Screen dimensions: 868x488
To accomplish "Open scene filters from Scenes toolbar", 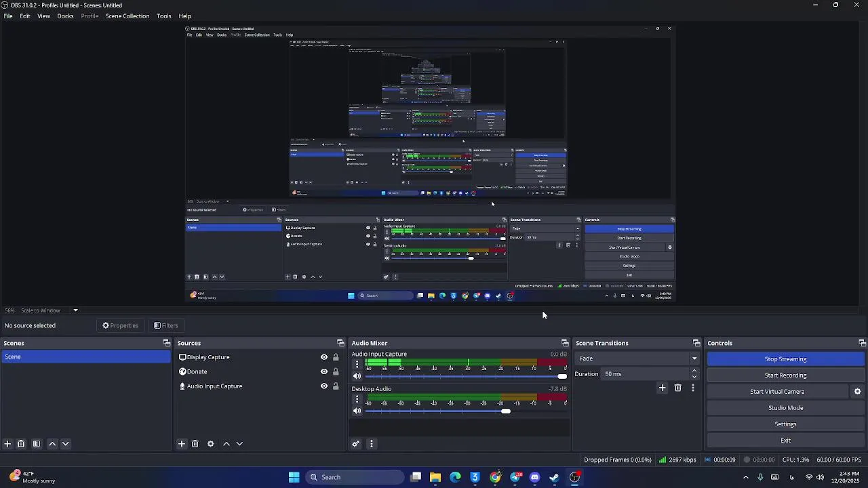I will click(37, 444).
